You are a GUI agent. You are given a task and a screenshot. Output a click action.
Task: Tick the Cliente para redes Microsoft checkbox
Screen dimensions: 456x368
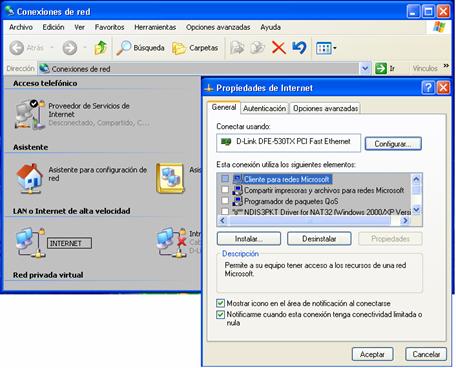(x=225, y=179)
